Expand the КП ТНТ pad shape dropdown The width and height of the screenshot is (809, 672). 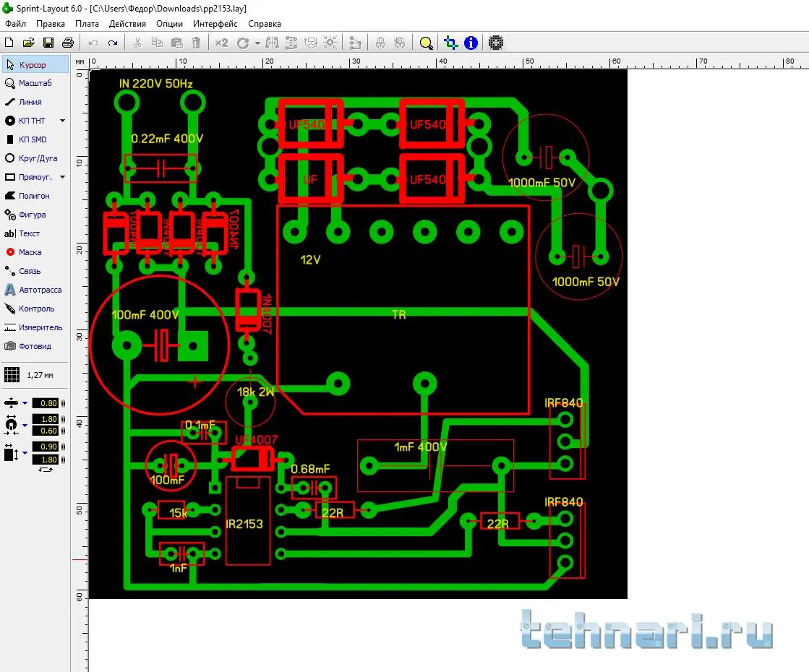tap(62, 121)
